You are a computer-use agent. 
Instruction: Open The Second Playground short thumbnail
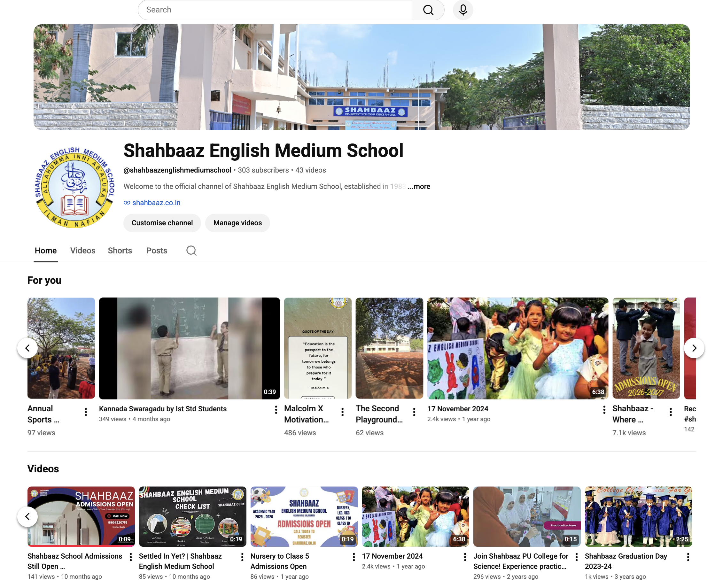pos(389,348)
